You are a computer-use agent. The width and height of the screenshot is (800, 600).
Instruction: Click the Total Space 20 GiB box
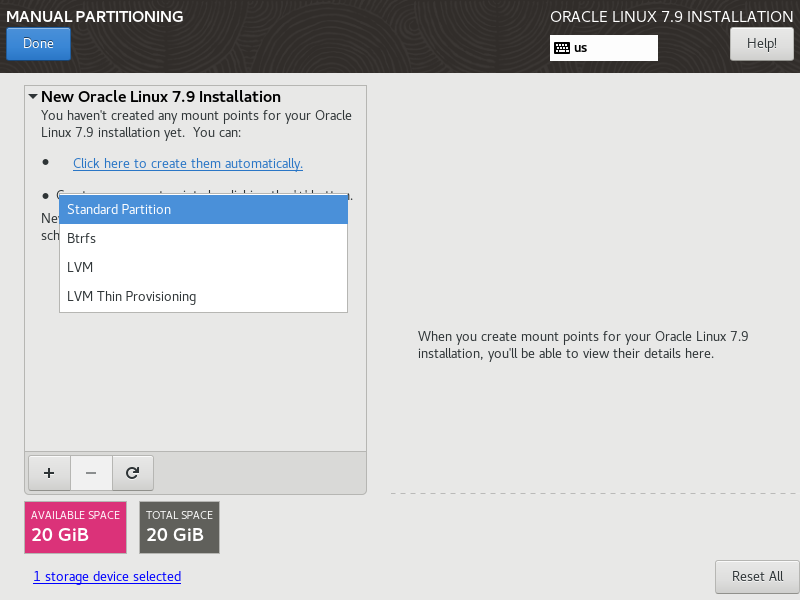(x=180, y=527)
